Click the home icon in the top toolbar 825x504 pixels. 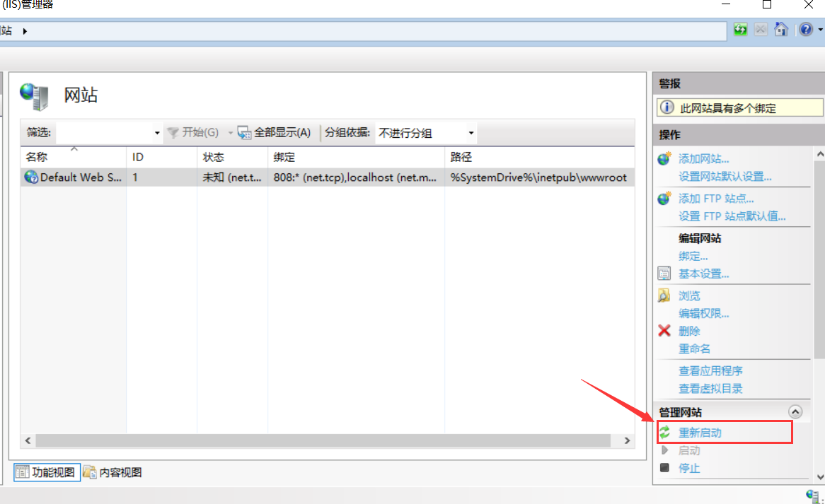click(x=781, y=30)
